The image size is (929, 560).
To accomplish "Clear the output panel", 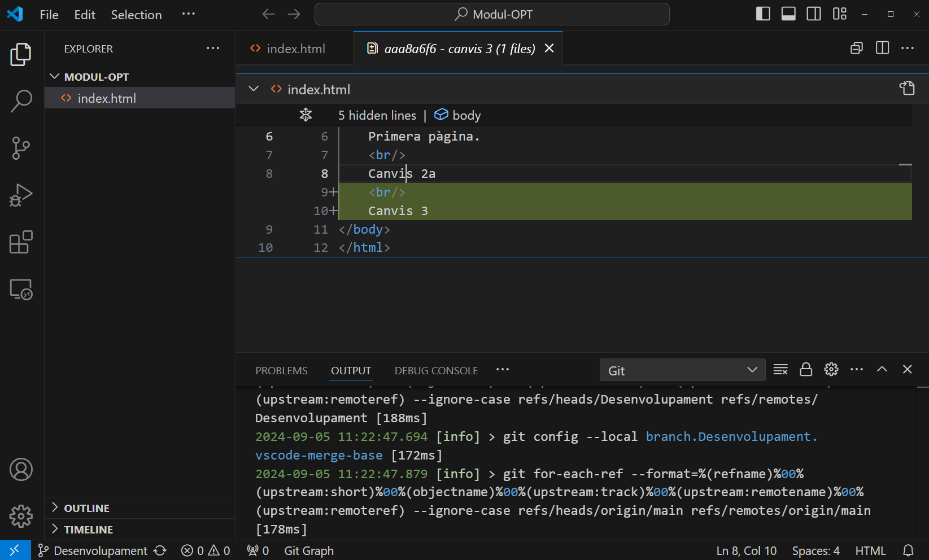I will pyautogui.click(x=780, y=370).
